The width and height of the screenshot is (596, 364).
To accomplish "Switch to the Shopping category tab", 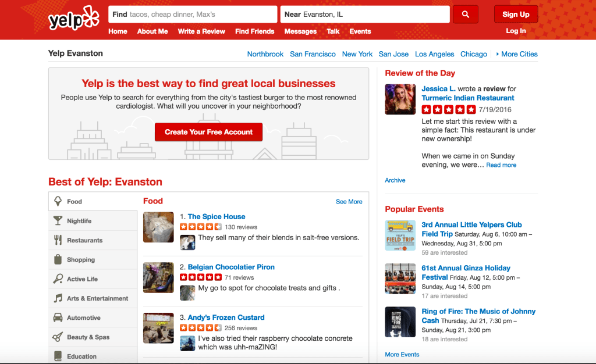I will click(x=93, y=259).
